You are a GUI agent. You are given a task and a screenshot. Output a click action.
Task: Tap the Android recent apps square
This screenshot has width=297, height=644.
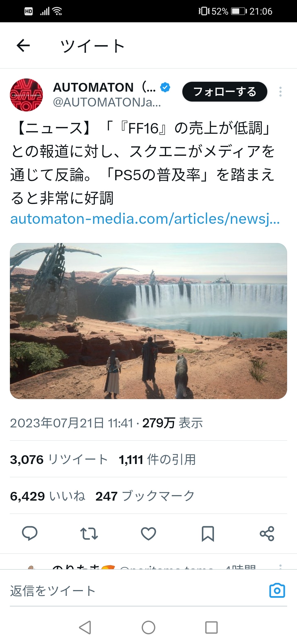[x=211, y=627]
